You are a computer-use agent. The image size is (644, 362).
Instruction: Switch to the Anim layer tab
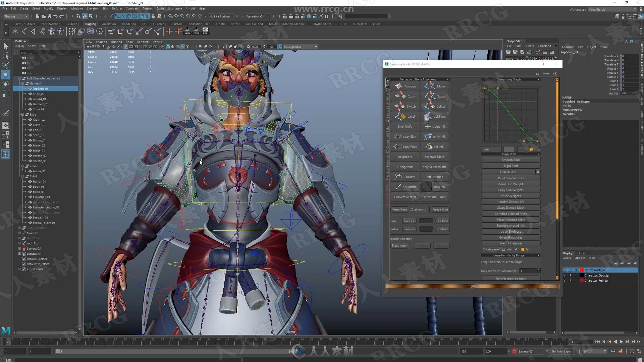tap(582, 253)
